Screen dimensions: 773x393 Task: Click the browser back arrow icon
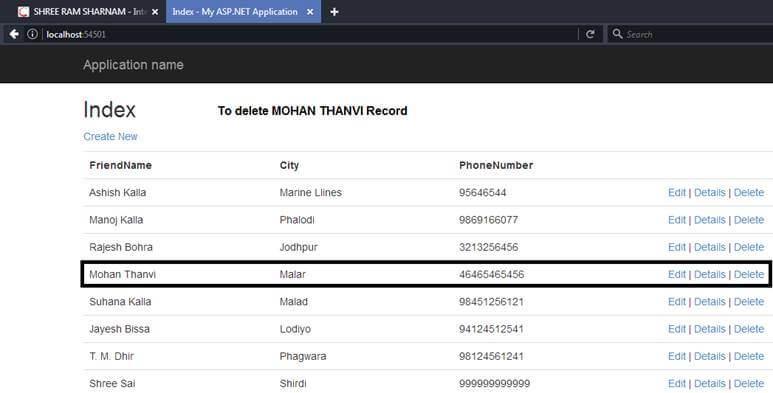click(14, 34)
